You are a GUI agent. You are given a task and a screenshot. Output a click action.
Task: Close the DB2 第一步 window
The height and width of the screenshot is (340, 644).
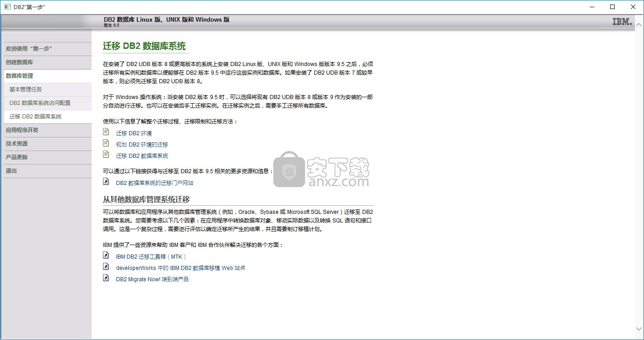(633, 7)
